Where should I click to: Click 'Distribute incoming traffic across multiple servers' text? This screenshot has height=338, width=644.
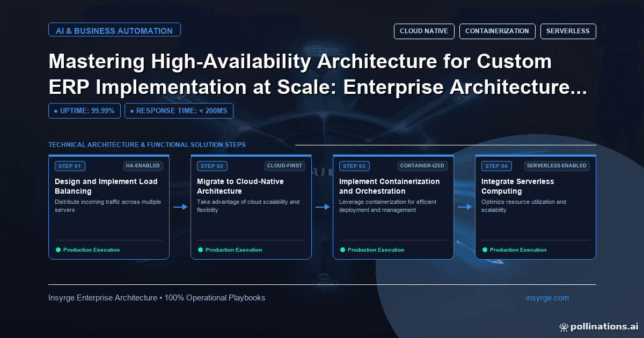click(108, 206)
